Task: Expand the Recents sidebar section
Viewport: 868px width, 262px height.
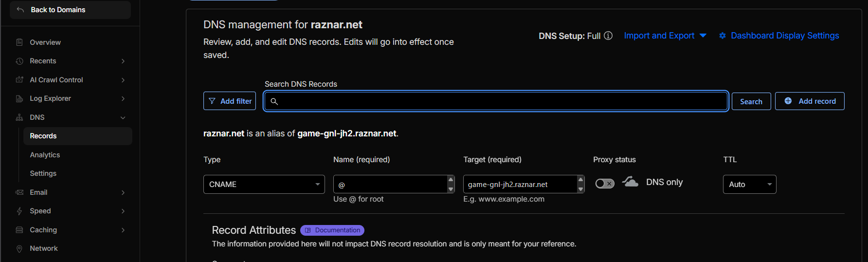Action: coord(123,61)
